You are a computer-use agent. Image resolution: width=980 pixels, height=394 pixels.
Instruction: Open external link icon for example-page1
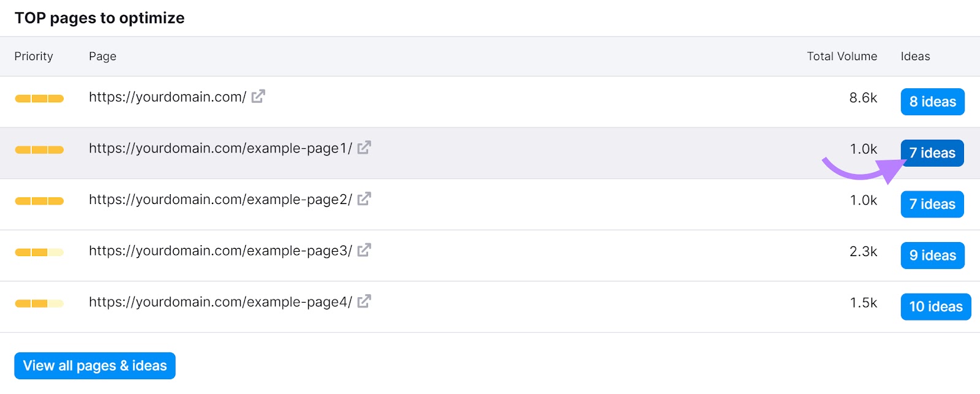[x=364, y=148]
